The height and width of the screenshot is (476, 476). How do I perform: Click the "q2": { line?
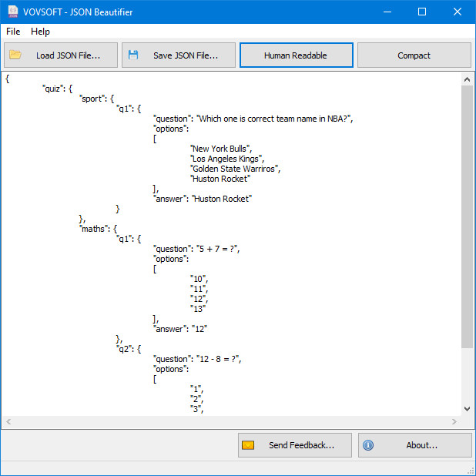(x=129, y=349)
